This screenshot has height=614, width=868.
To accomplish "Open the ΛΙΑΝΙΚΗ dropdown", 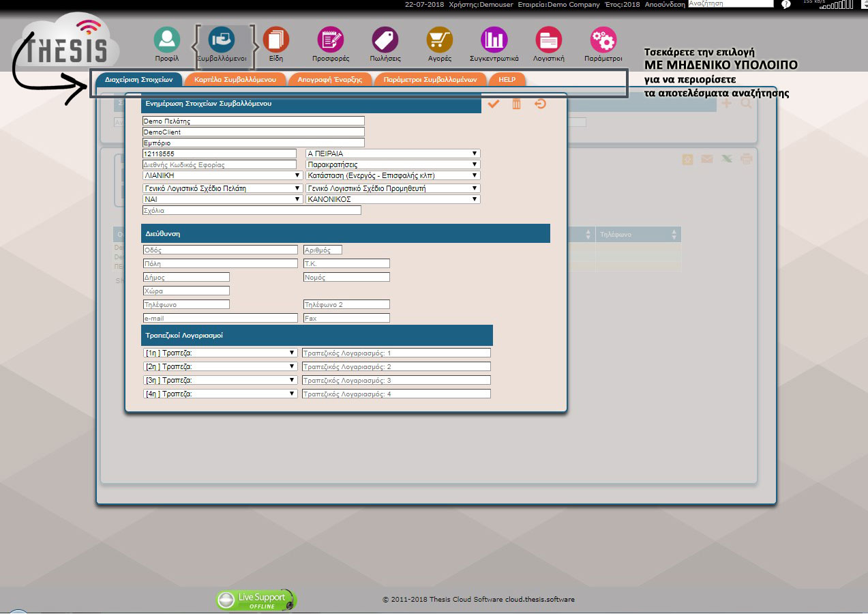I will 222,175.
